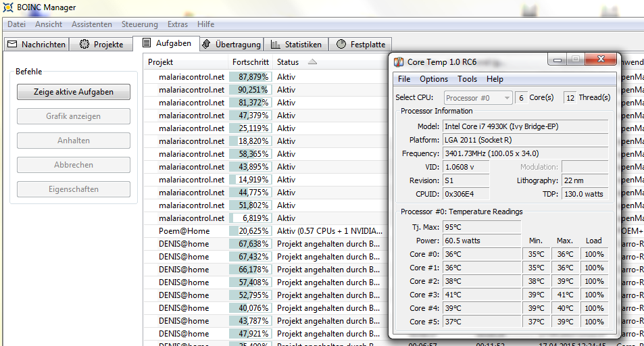The width and height of the screenshot is (644, 346).
Task: Minimize the Core Temp window
Action: 558,59
